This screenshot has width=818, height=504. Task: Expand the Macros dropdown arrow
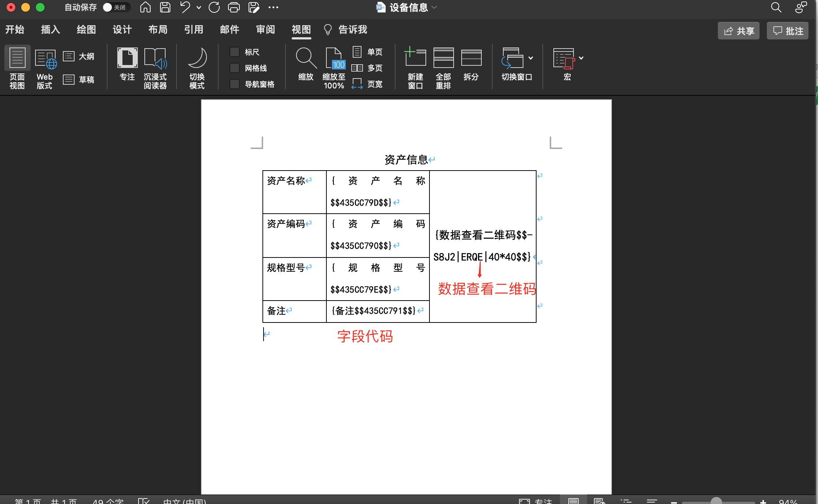(581, 58)
